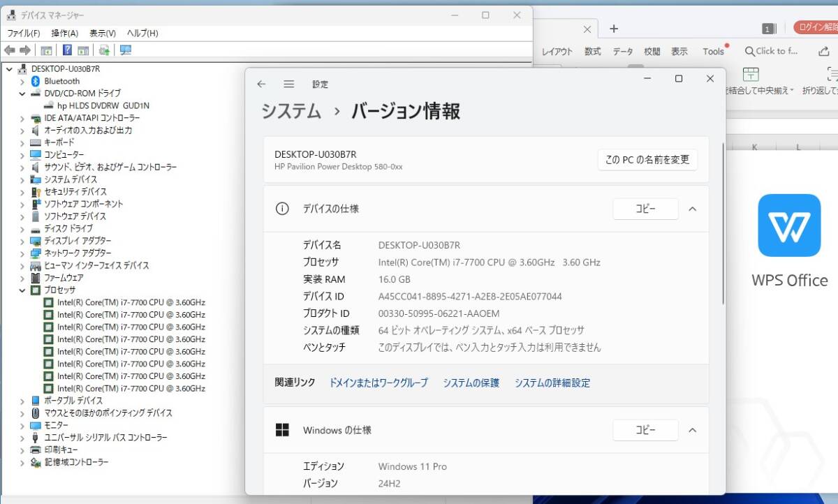Select ユニバーサル シリアル バス コントローラー row
838x504 pixels.
[99, 438]
